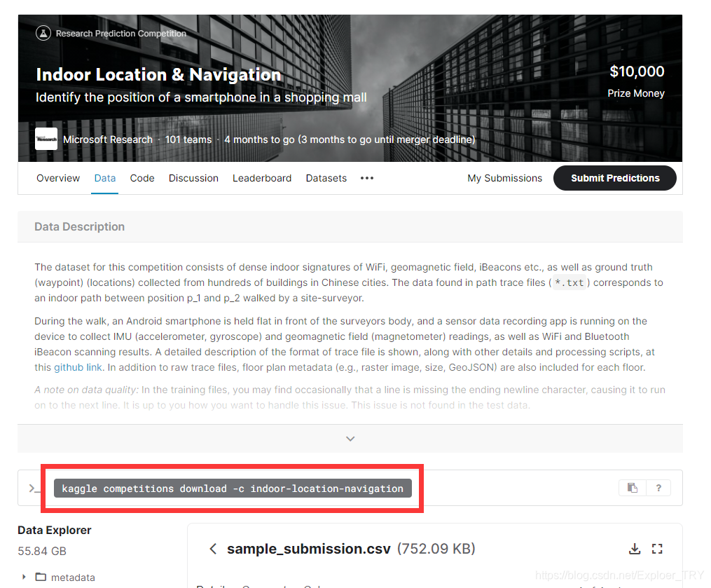This screenshot has width=711, height=588.
Task: Copy the kaggle API command icon
Action: (x=632, y=488)
